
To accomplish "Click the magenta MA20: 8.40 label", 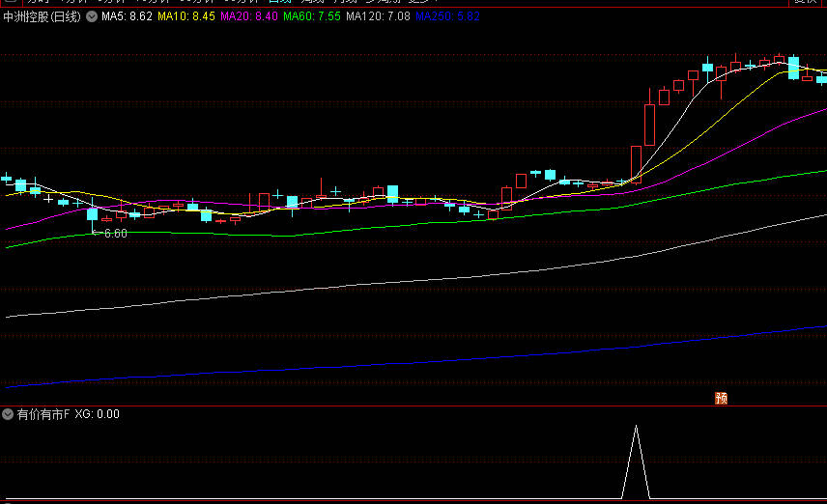I will point(249,16).
